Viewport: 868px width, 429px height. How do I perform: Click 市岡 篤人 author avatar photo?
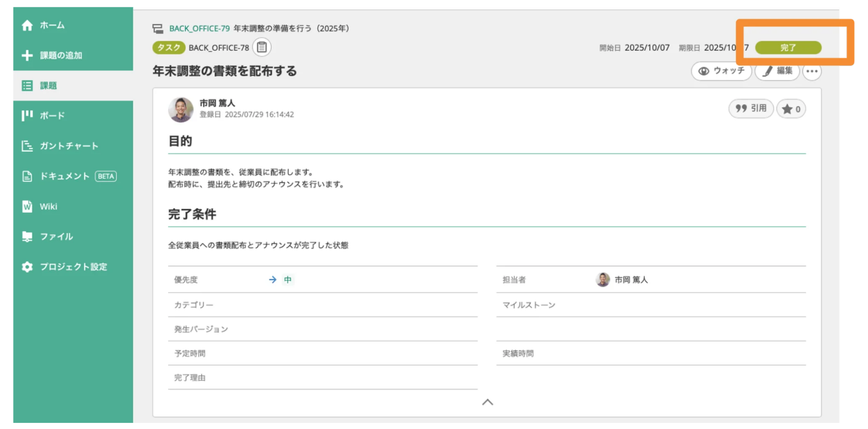(x=181, y=109)
